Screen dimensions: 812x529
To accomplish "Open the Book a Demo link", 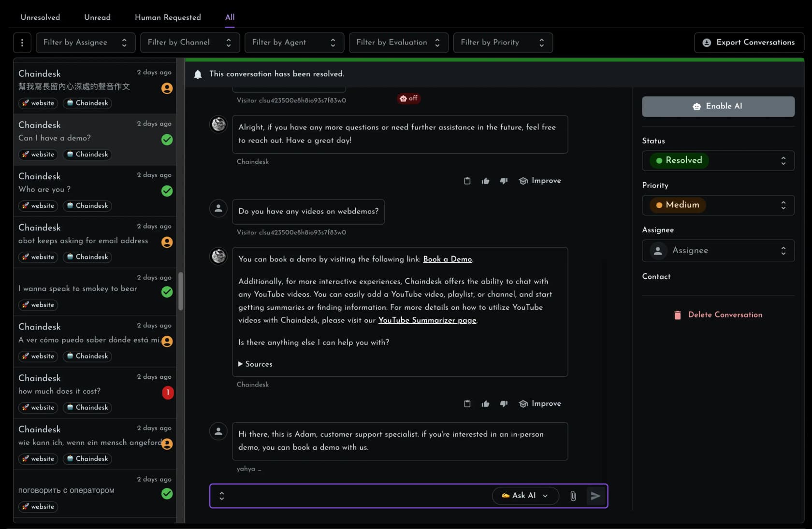I will click(x=447, y=259).
